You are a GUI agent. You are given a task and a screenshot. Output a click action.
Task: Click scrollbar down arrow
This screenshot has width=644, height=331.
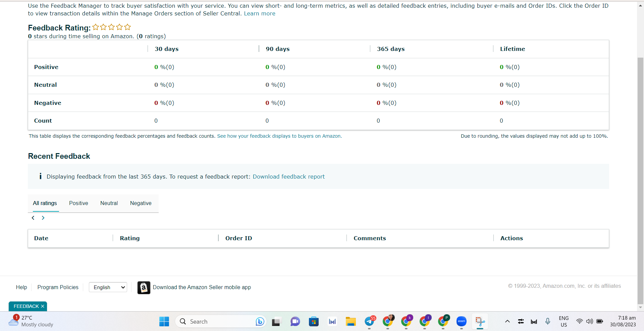pyautogui.click(x=640, y=307)
